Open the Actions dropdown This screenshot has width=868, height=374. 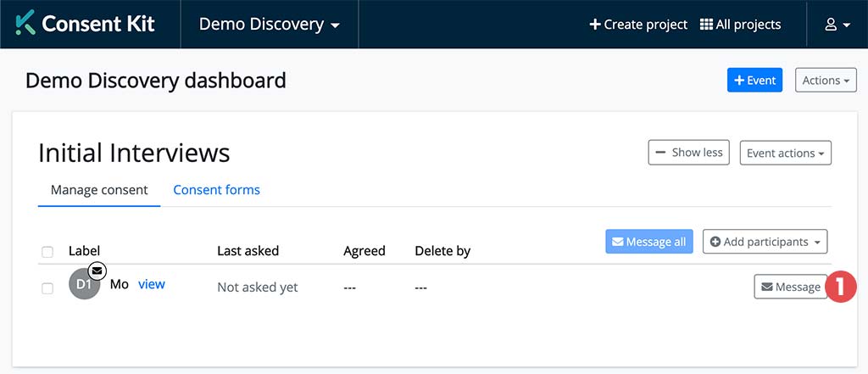(x=826, y=81)
